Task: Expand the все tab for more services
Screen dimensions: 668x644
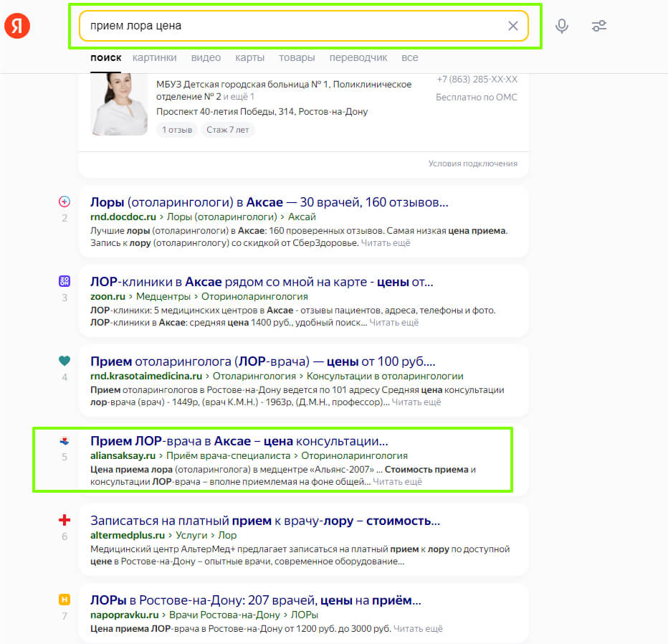Action: [409, 57]
